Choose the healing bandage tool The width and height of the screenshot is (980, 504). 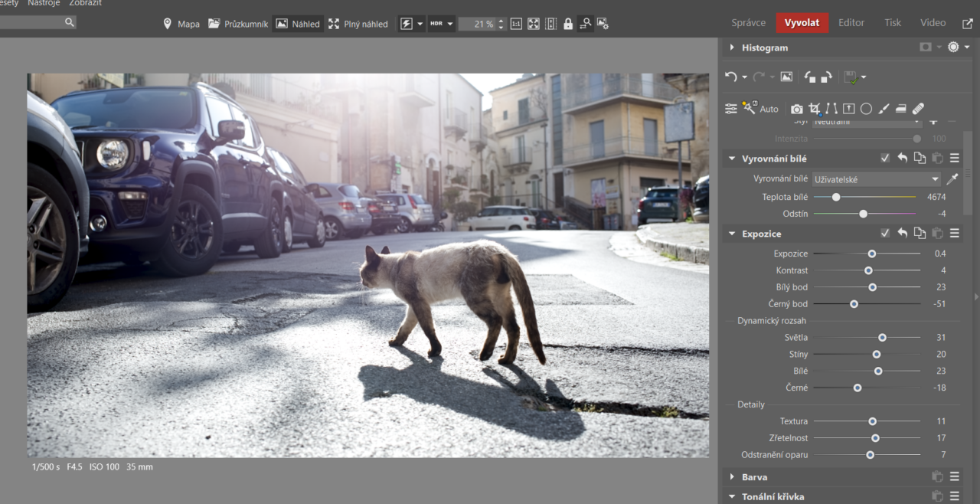tap(919, 109)
